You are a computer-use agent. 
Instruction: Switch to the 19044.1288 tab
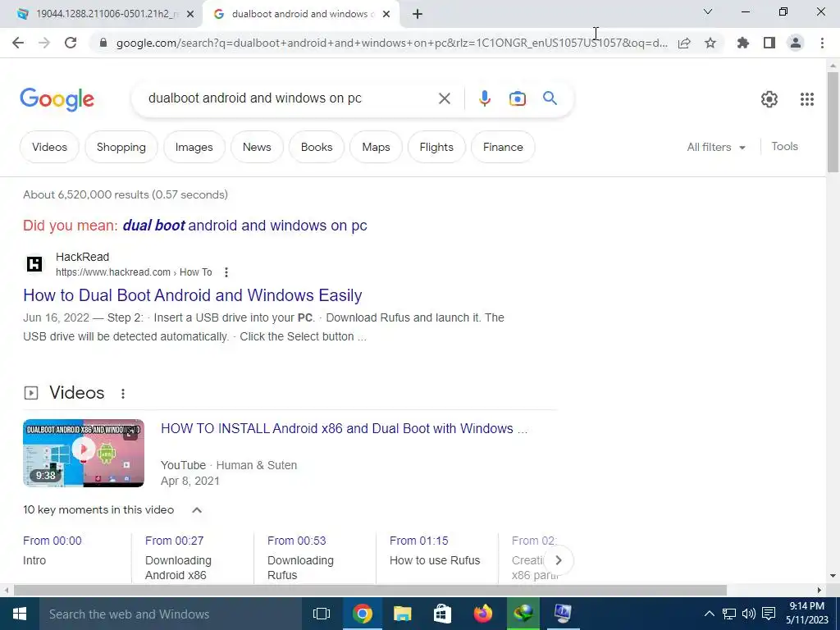tap(99, 14)
